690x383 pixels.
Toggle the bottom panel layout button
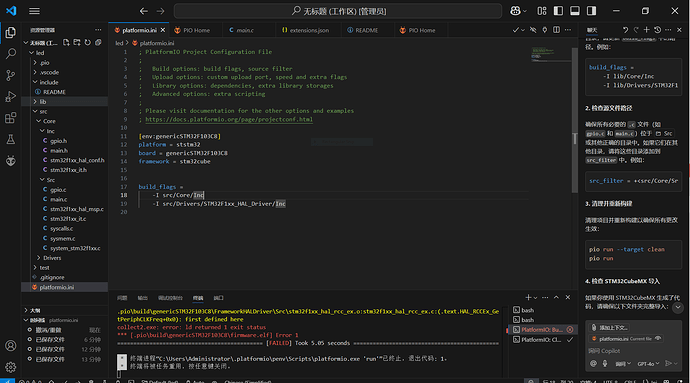575,11
